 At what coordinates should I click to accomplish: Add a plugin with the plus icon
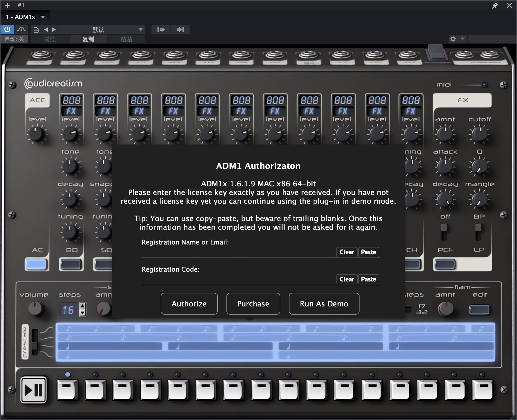pos(8,5)
